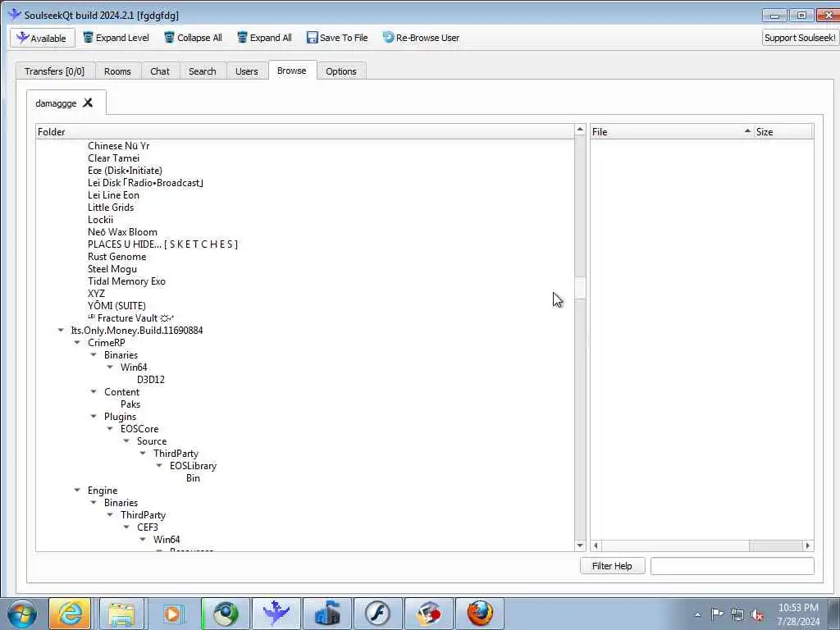Click the Folder column header
The height and width of the screenshot is (630, 840).
point(305,132)
